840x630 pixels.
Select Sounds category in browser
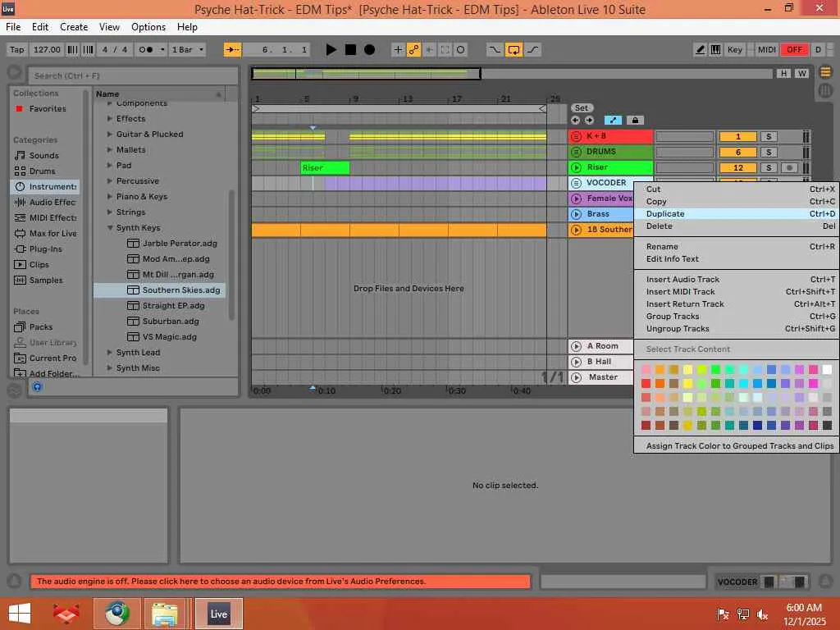click(x=43, y=155)
